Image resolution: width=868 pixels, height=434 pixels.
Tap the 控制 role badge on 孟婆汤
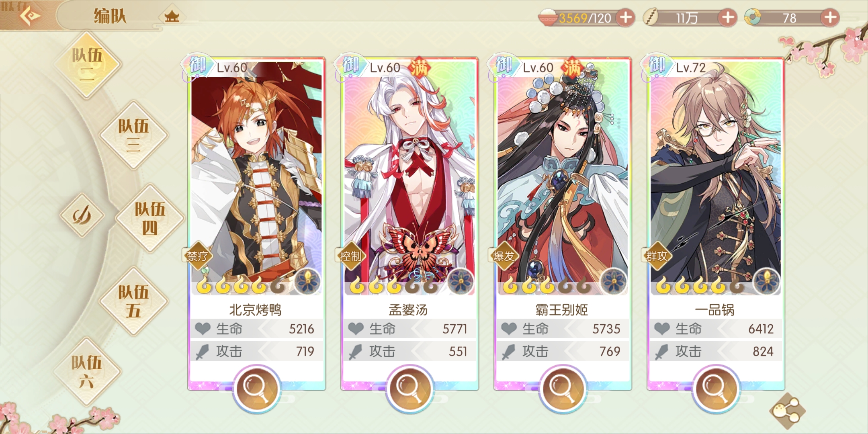[350, 256]
